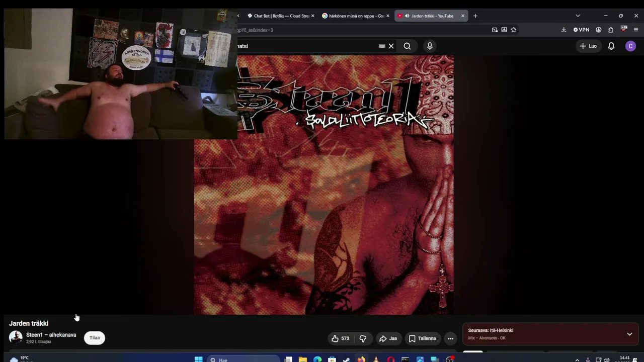Screen dimensions: 644x362
Task: Like the video with 573 likes
Action: pyautogui.click(x=340, y=338)
